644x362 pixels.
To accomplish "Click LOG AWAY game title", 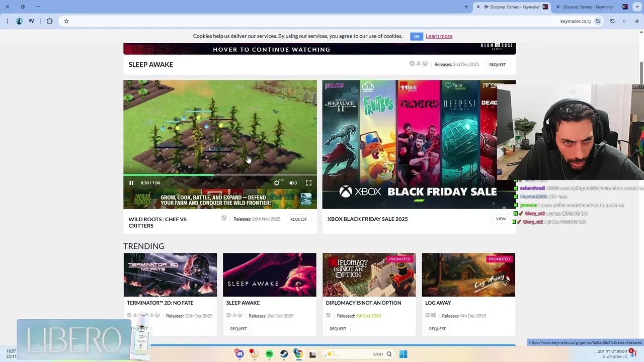I will pos(438,303).
